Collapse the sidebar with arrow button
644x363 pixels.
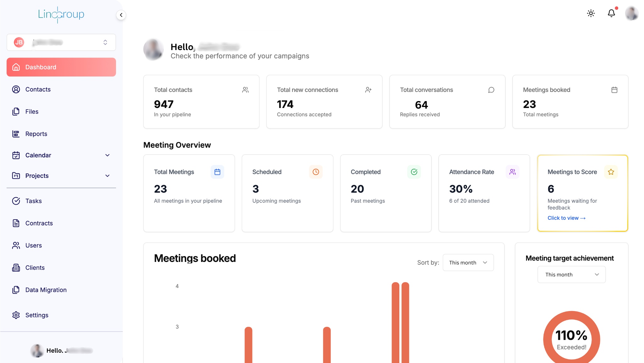pos(121,15)
